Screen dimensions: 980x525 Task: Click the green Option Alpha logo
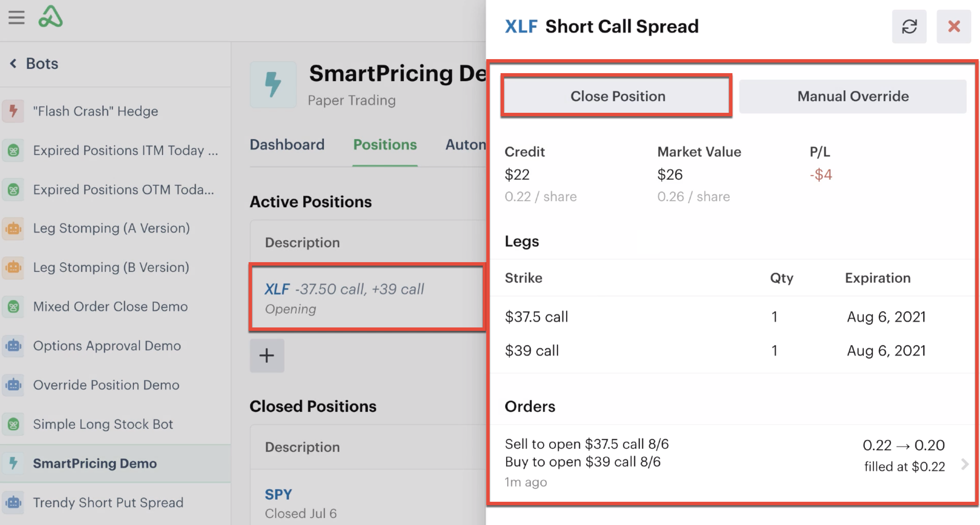(50, 16)
